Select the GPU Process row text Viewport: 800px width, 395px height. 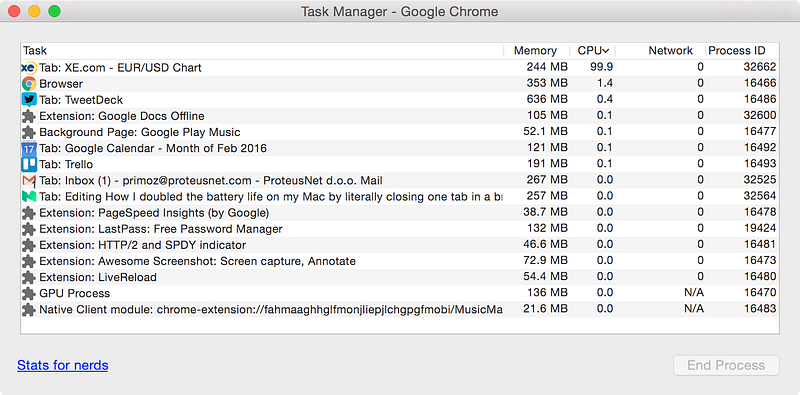point(74,293)
